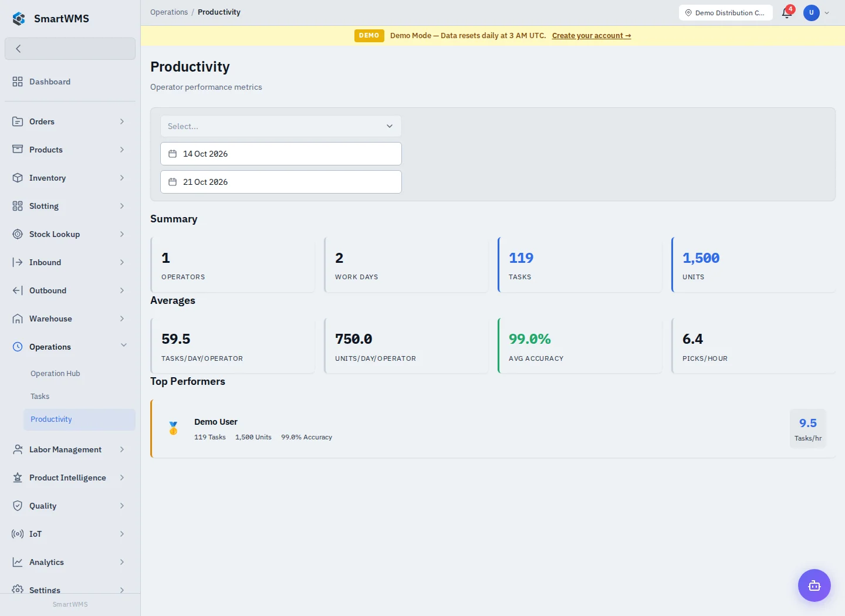Click the 59.5 Tasks/Day/Operator card
This screenshot has height=616, width=845.
[x=232, y=346]
